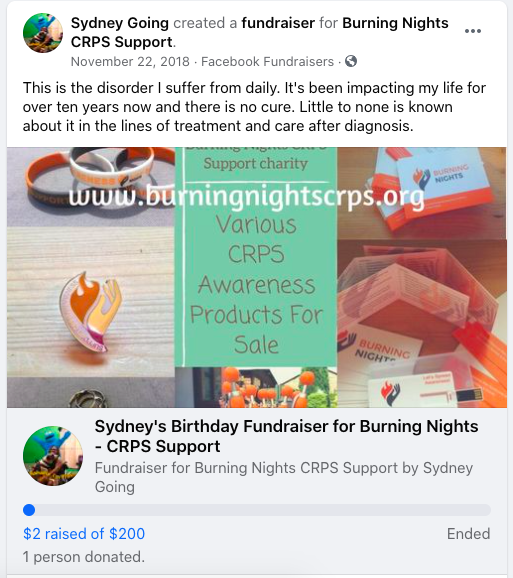Open the flame-hand pin badge photo
513x578 pixels.
tap(91, 302)
